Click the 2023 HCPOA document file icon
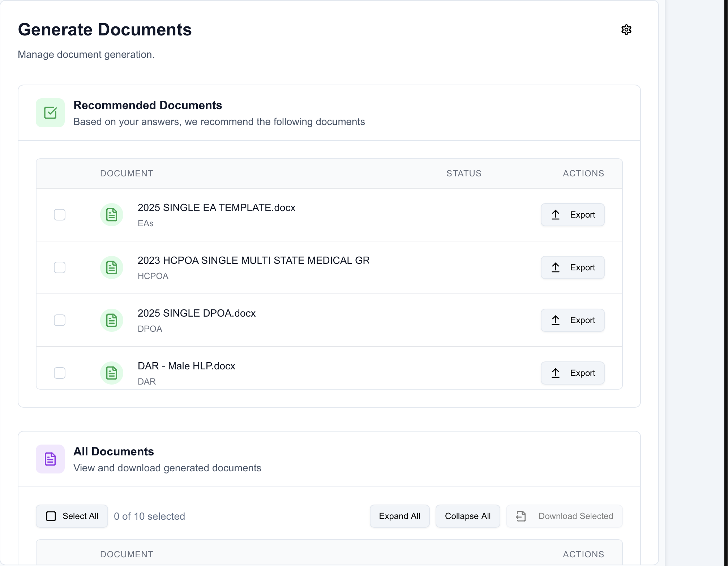This screenshot has height=566, width=728. coord(112,267)
